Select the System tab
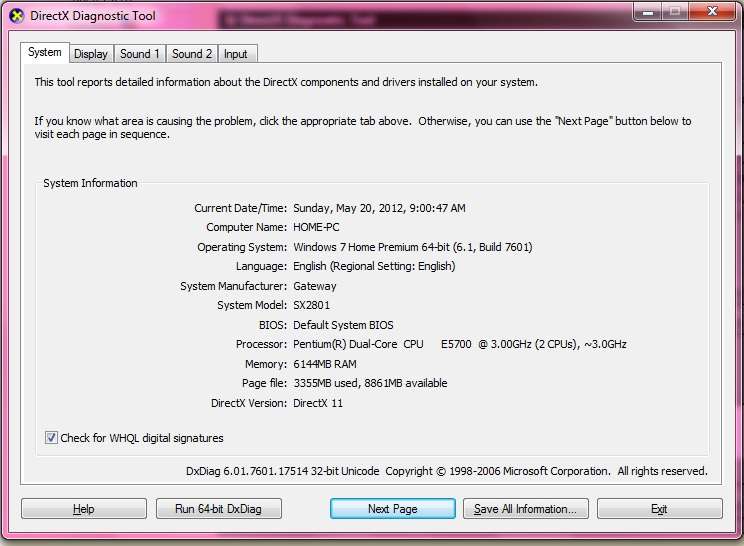 click(45, 52)
